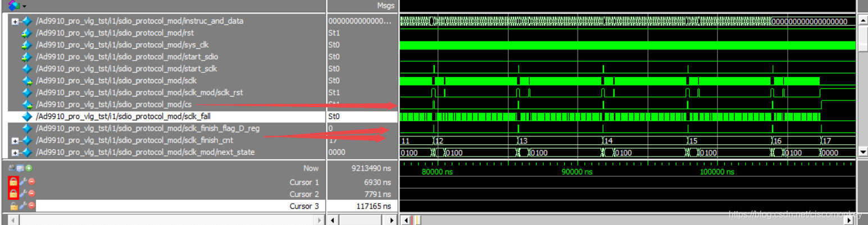868x225 pixels.
Task: Click the signal icon beside start_sdio
Action: coord(26,57)
